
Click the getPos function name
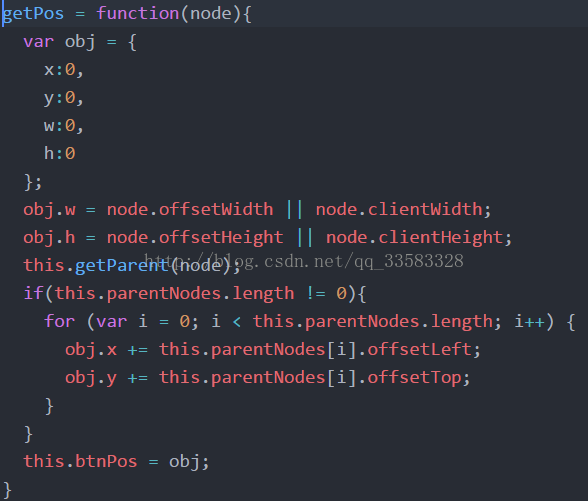tap(33, 14)
